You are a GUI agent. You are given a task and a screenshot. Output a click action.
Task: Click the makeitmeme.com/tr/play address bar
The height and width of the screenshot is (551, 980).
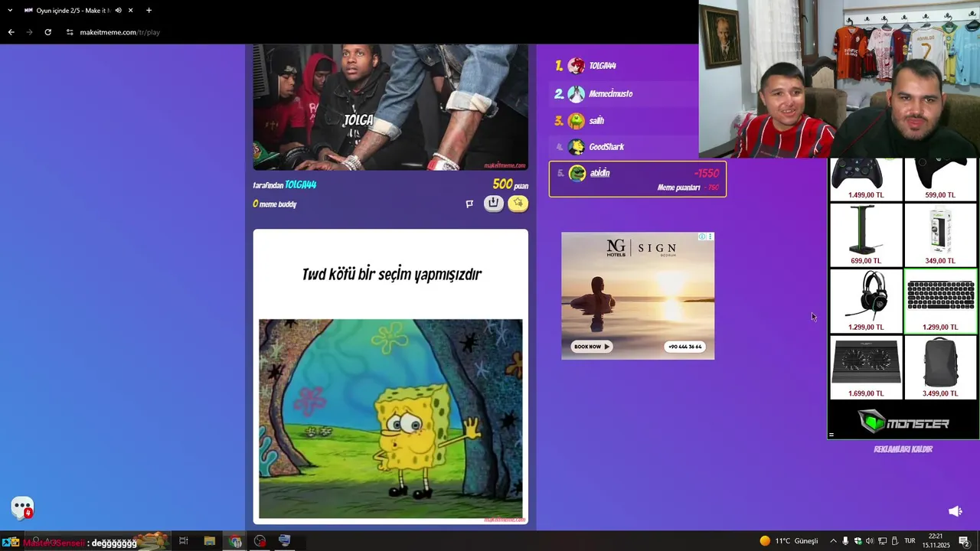pos(120,32)
